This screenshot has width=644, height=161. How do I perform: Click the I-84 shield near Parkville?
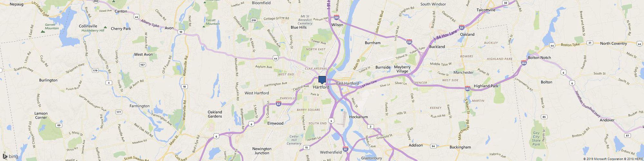click(279, 104)
